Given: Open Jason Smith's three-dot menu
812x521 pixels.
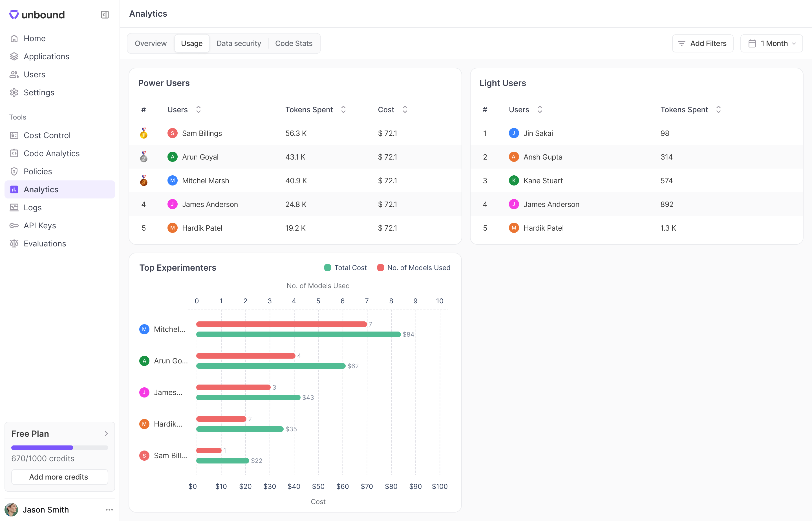Looking at the screenshot, I should pyautogui.click(x=109, y=509).
